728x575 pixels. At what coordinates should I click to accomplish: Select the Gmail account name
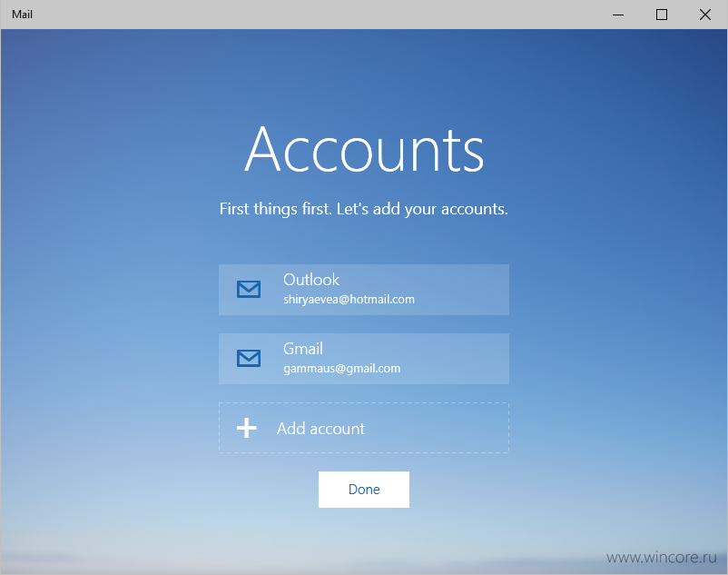[x=302, y=349]
